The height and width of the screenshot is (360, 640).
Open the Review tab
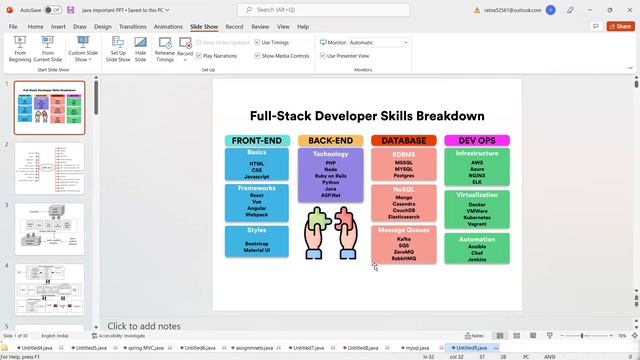(x=260, y=27)
